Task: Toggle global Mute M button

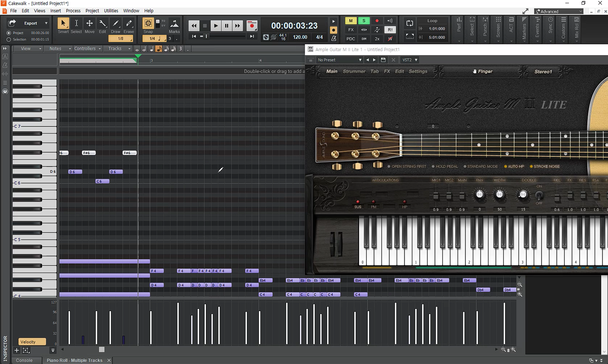Action: 351,21
